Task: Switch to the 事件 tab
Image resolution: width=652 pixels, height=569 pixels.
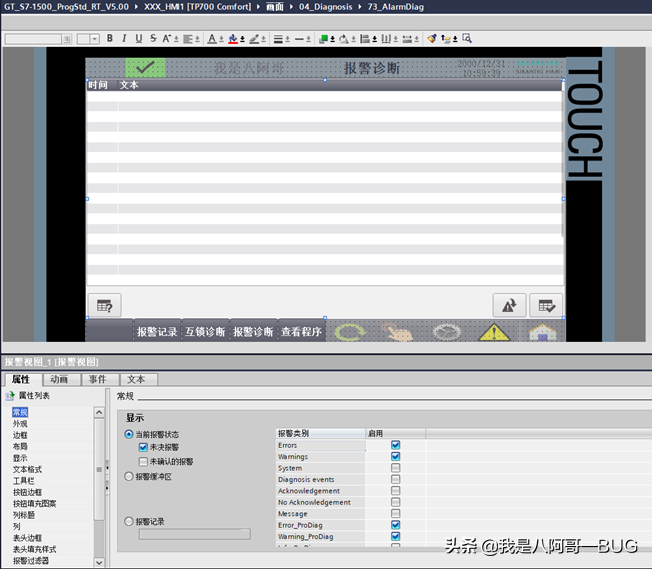Action: [97, 380]
